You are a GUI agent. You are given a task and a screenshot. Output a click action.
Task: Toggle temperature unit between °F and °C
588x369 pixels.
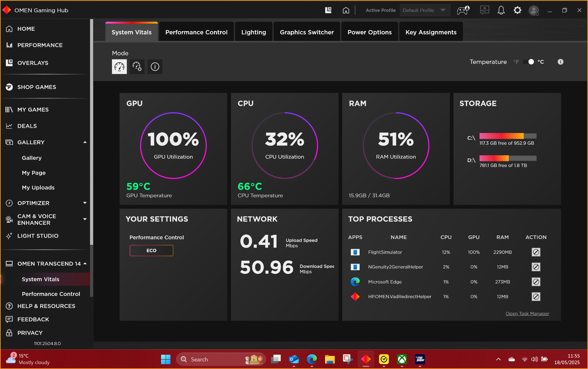(x=528, y=62)
